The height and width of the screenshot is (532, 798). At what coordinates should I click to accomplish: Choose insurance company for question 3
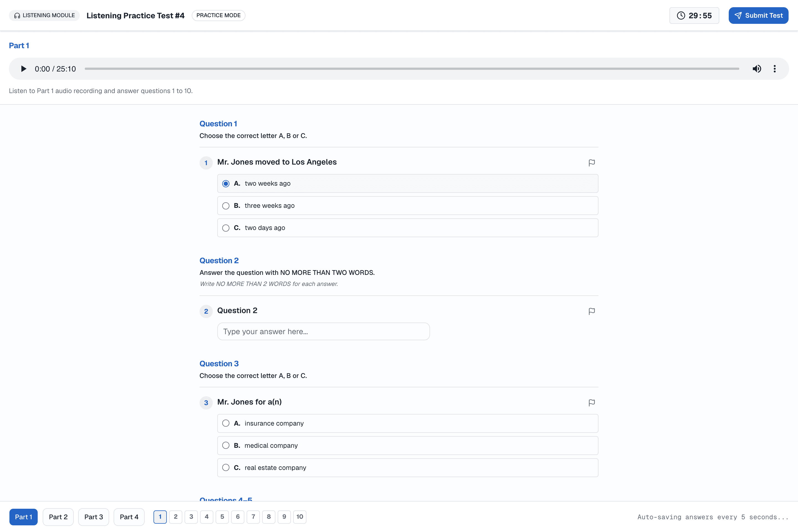408,423
